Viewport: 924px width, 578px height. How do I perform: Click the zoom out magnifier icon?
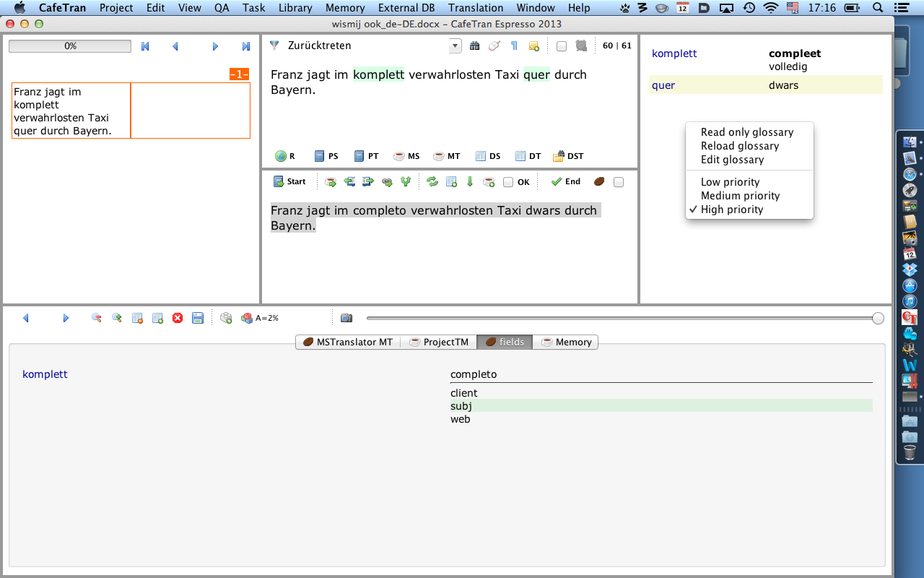[96, 318]
